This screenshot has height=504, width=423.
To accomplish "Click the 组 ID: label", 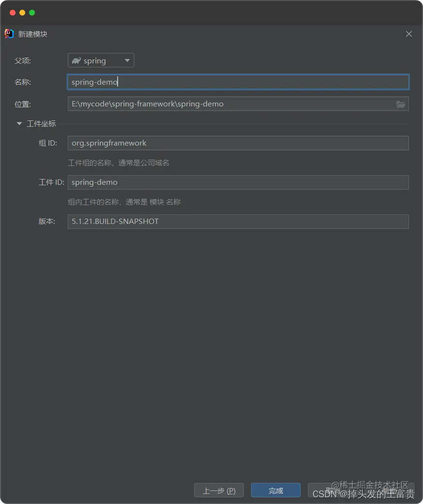I will point(48,143).
